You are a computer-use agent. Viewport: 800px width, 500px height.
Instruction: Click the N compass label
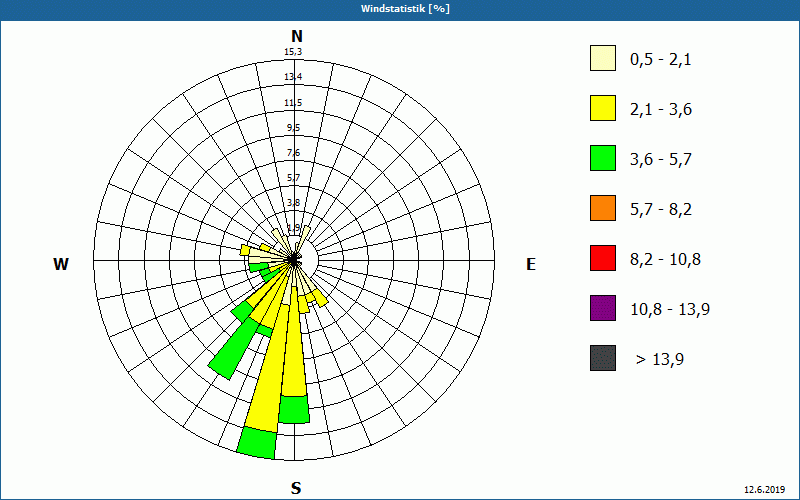[296, 36]
